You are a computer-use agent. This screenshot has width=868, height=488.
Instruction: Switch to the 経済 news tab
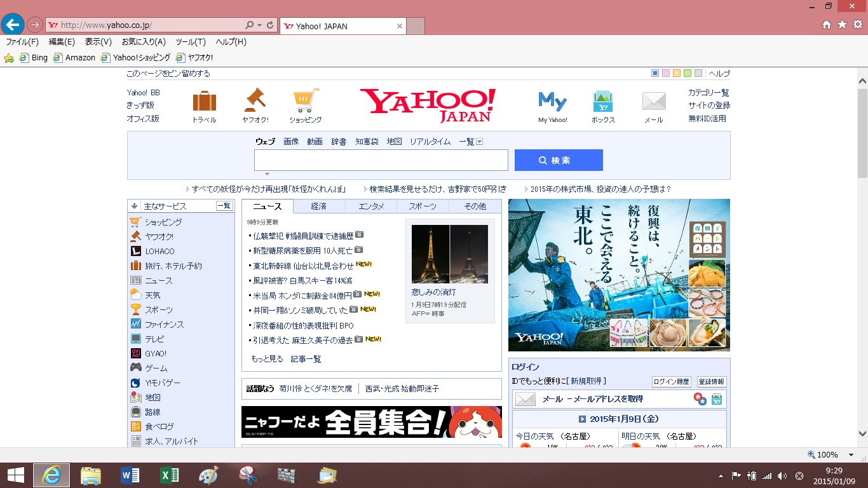pos(319,207)
